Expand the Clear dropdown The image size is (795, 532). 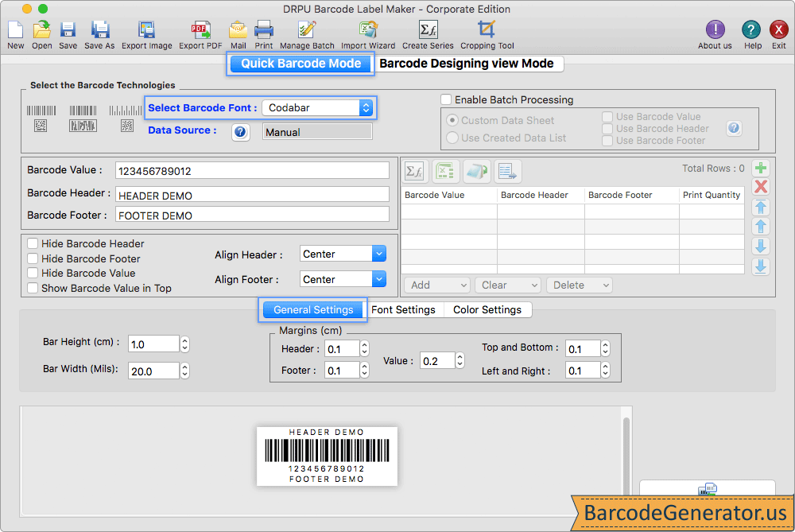[x=508, y=285]
